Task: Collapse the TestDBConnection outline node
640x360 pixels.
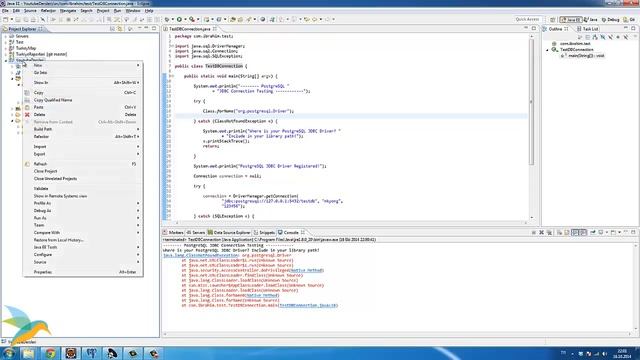Action: tap(548, 50)
